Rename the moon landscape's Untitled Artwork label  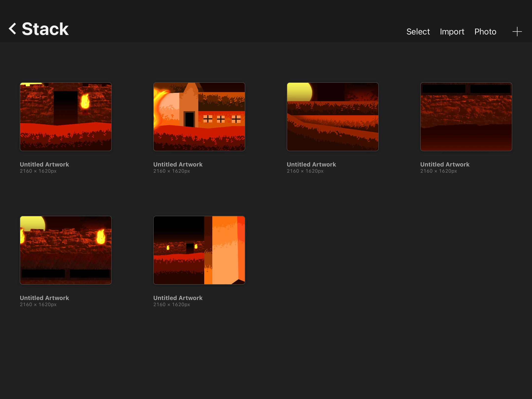point(311,164)
